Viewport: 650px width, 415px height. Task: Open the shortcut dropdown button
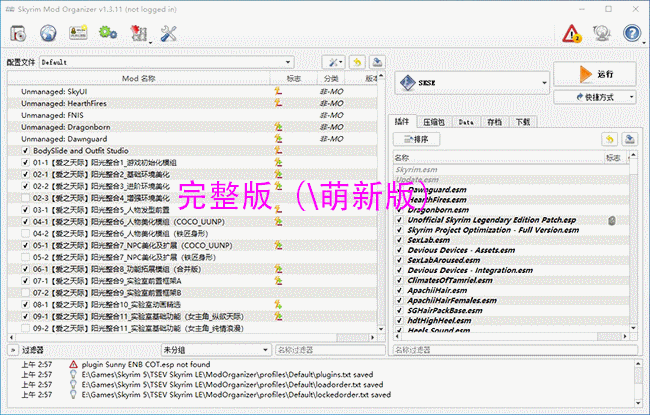coord(595,97)
